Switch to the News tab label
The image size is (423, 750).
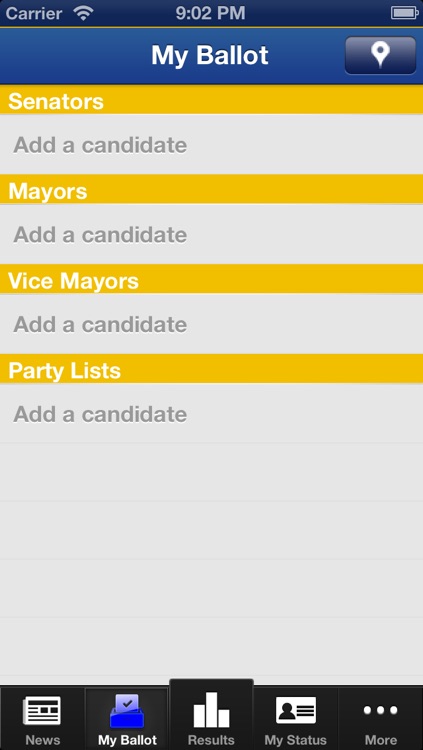(x=43, y=740)
